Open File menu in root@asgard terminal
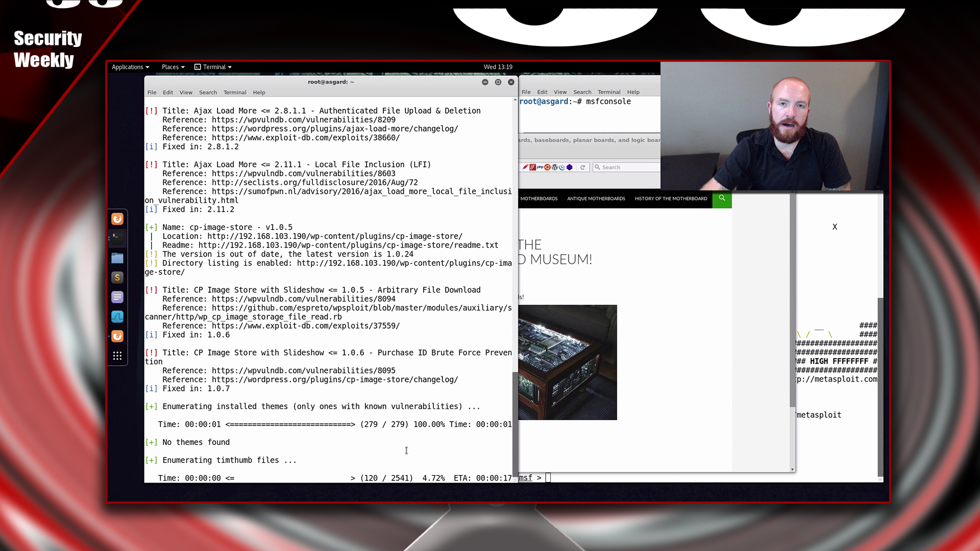The image size is (980, 551). point(152,92)
